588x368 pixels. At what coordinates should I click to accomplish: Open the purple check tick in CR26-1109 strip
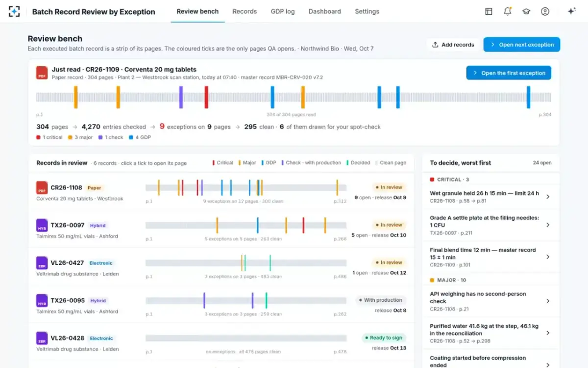(181, 97)
